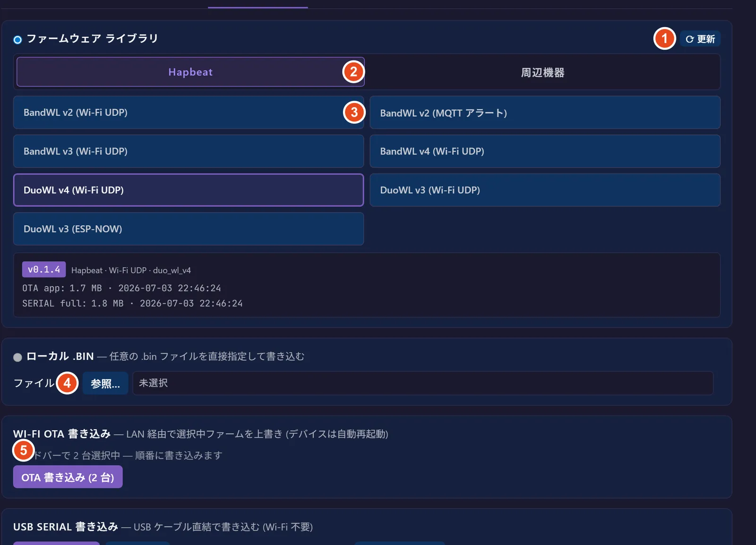Click the WI-FI OTA 書き込み heading
The width and height of the screenshot is (756, 545).
click(x=62, y=434)
